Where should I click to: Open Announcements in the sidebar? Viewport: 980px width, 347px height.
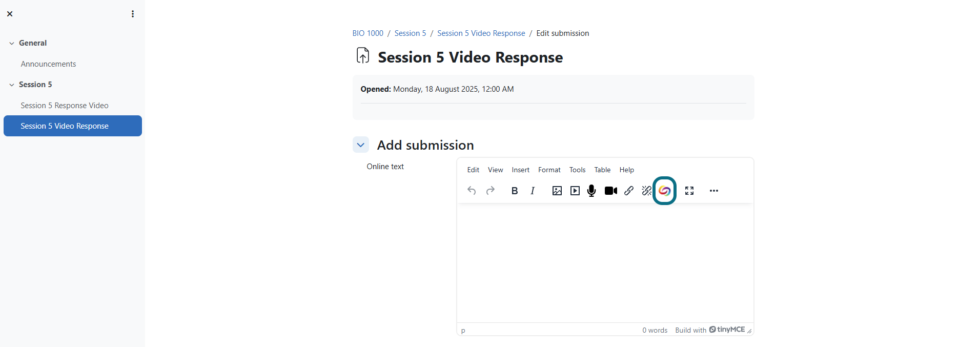point(48,64)
